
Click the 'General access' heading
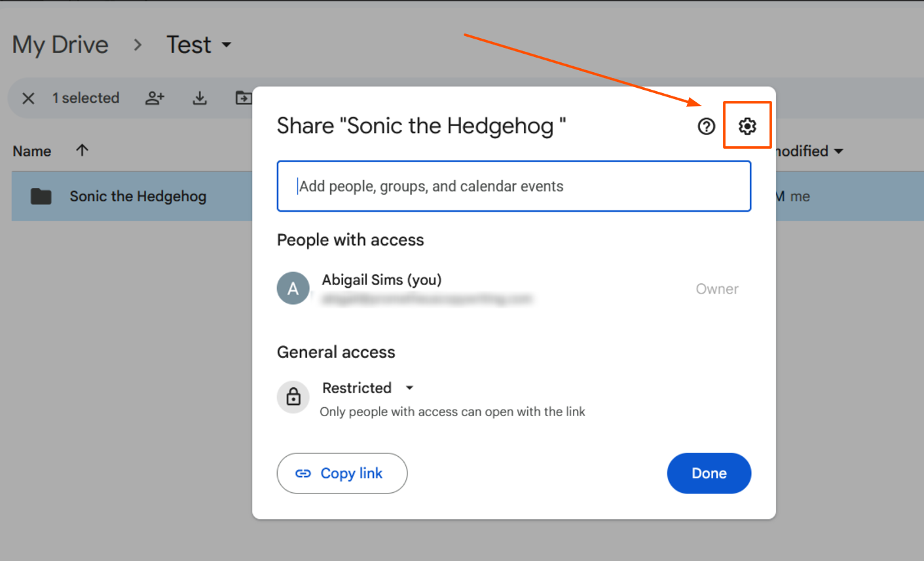336,352
